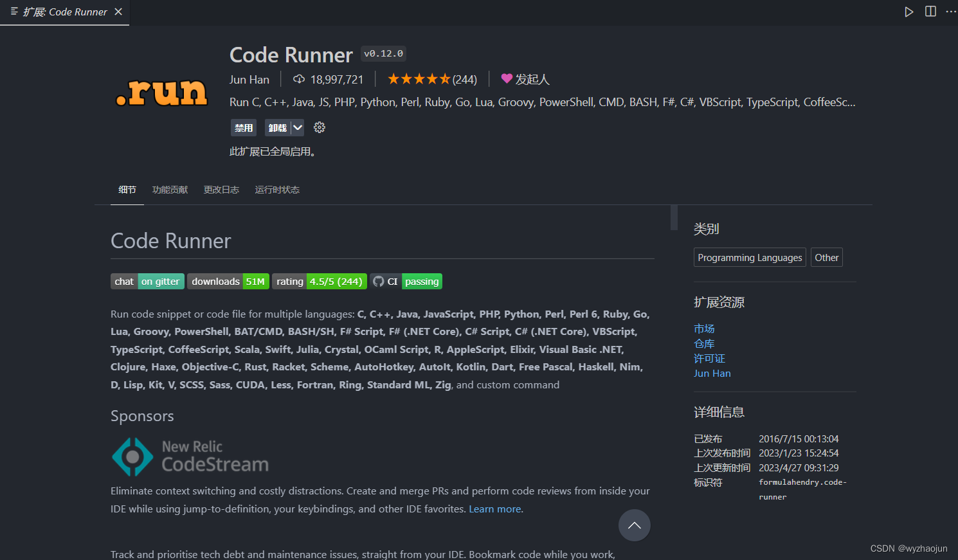Select the Other category tag
The image size is (958, 560).
pos(827,257)
